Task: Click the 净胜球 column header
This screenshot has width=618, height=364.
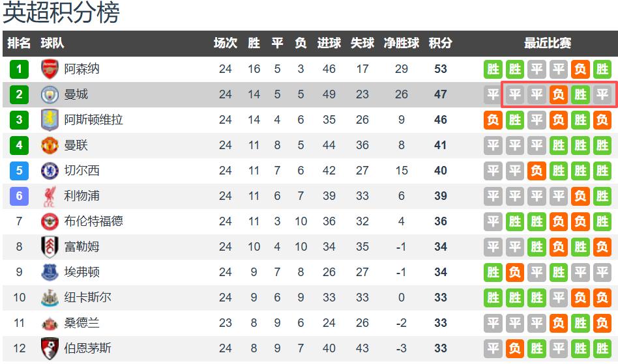Action: pos(401,44)
